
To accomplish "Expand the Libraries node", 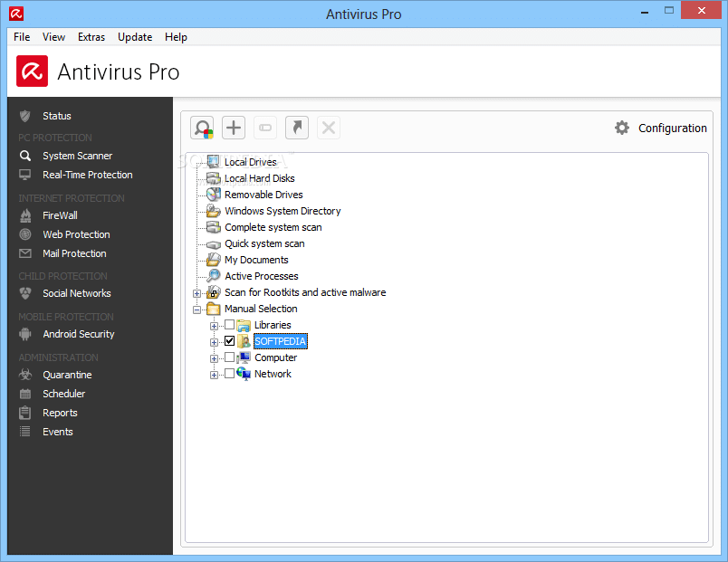I will [214, 326].
